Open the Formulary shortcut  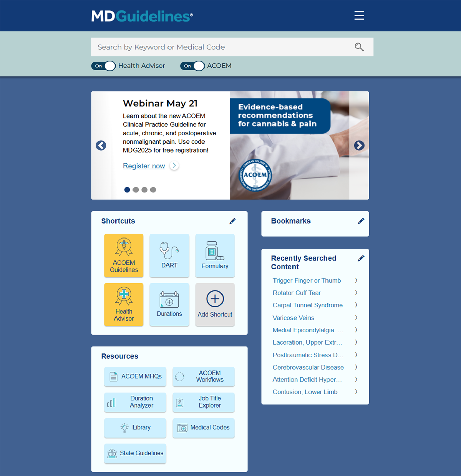215,255
